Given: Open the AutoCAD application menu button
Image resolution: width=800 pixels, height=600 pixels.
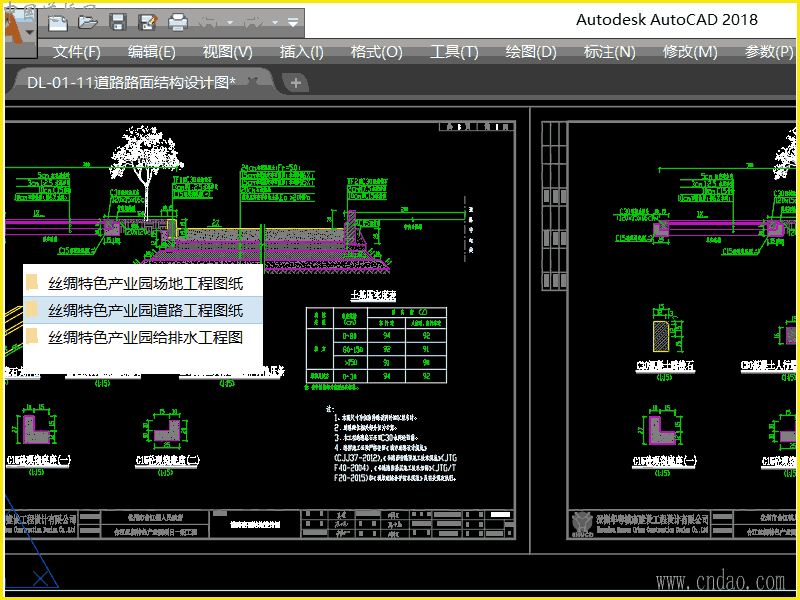Looking at the screenshot, I should (x=17, y=26).
